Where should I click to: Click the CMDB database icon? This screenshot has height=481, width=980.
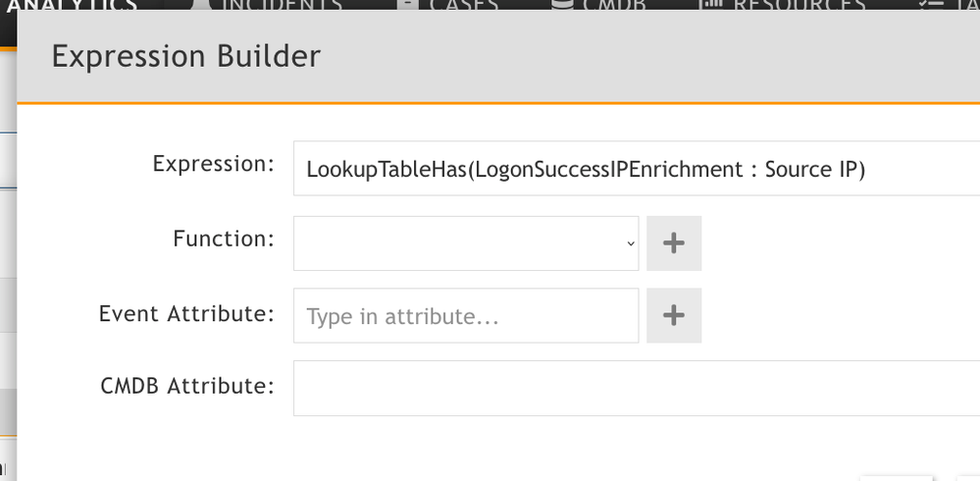[x=562, y=4]
